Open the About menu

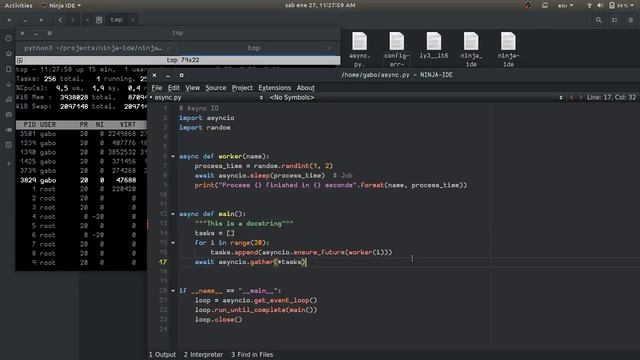click(x=305, y=88)
